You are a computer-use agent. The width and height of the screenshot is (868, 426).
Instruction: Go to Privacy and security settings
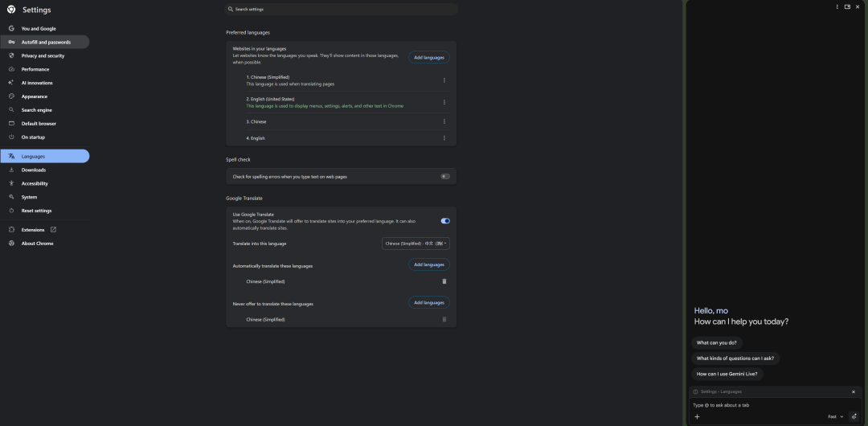[43, 55]
